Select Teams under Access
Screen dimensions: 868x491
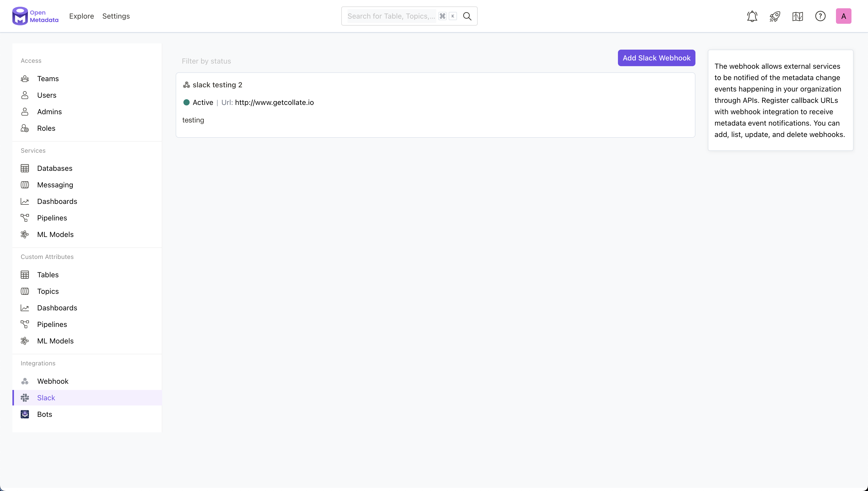pos(48,79)
